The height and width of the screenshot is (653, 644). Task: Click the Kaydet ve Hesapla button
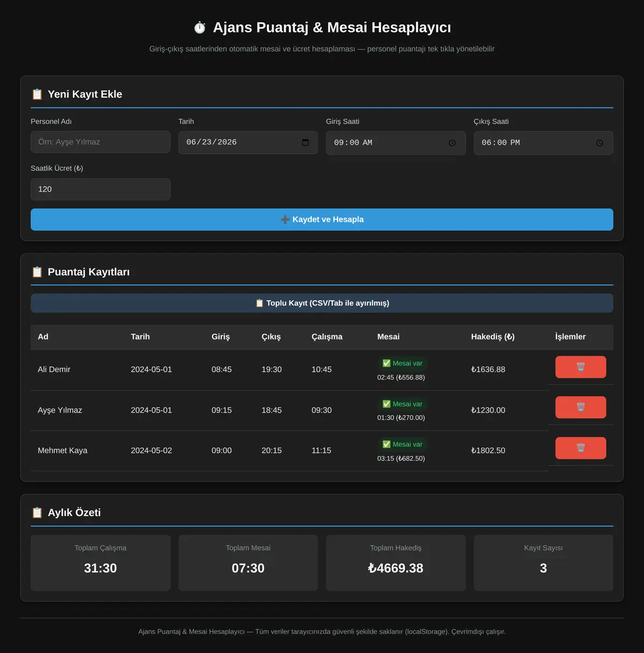point(322,220)
